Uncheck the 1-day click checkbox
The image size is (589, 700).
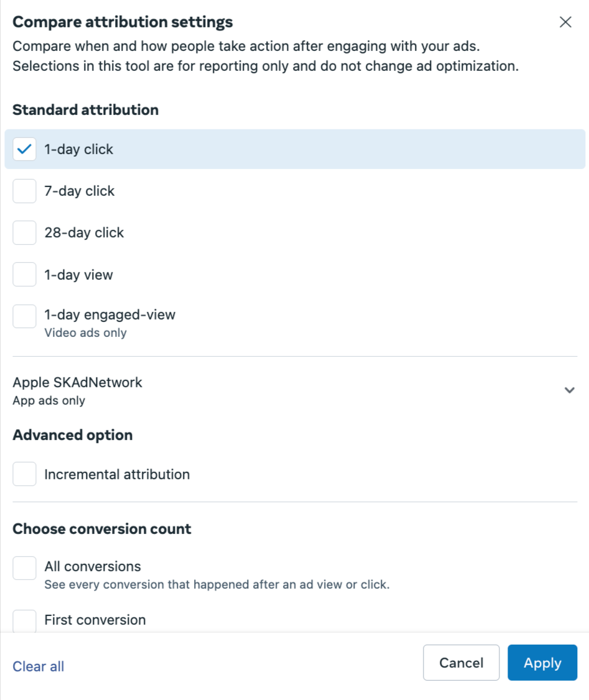pyautogui.click(x=24, y=149)
